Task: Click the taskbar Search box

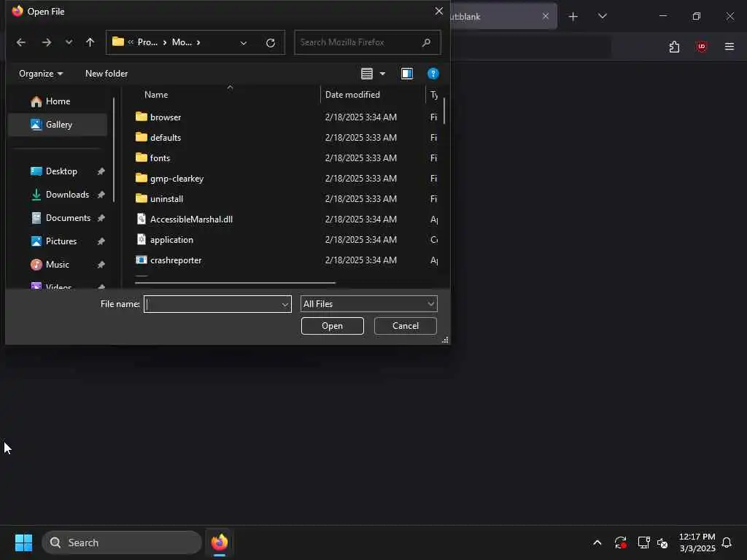Action: coord(122,542)
